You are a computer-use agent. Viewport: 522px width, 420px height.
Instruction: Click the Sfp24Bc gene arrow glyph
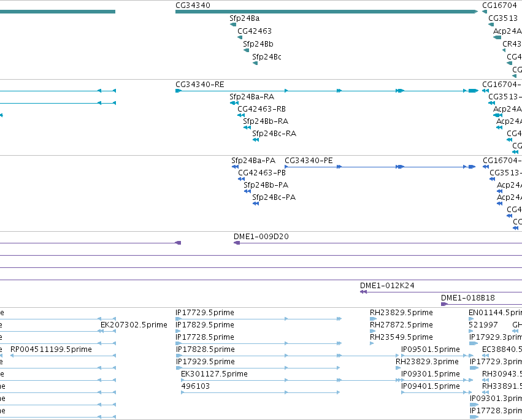[255, 63]
